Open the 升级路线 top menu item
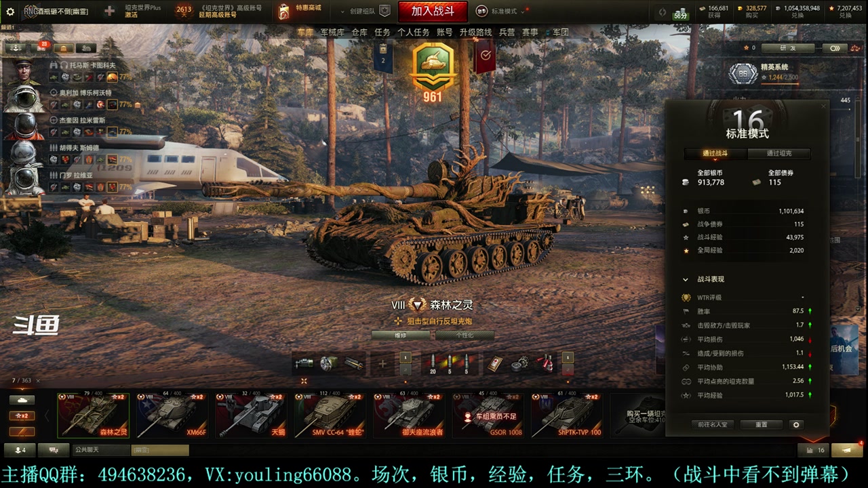This screenshot has height=488, width=868. (x=475, y=32)
